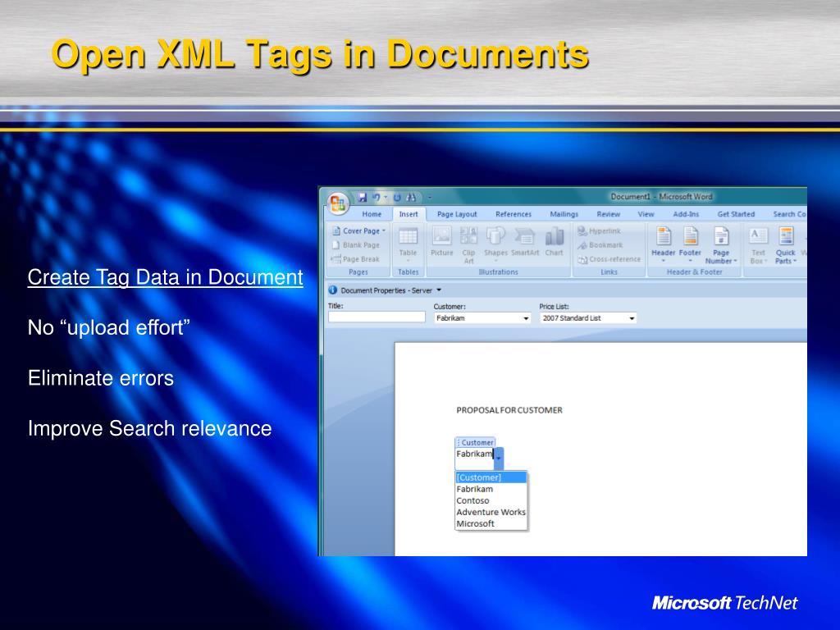Choose Contoso from the dropdown list
The image size is (840, 630).
coord(491,500)
